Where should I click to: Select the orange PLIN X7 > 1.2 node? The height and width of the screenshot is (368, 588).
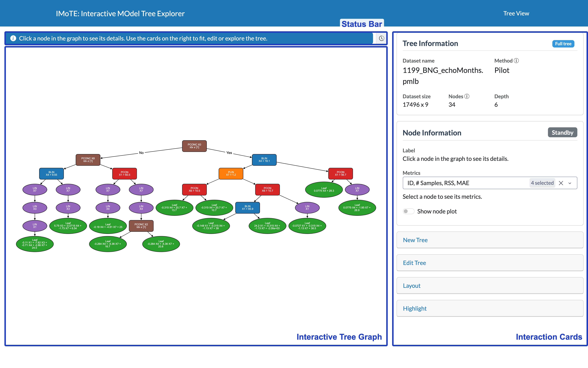pos(231,174)
